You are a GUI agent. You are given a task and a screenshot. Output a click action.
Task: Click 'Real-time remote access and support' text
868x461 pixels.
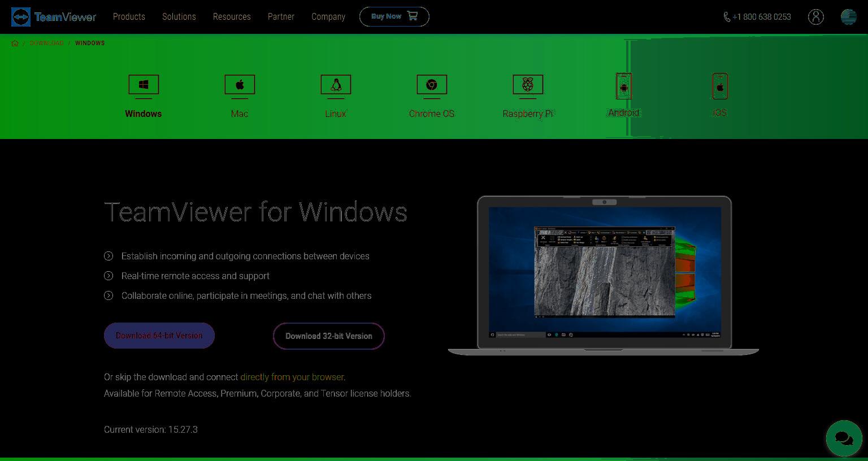(x=196, y=276)
